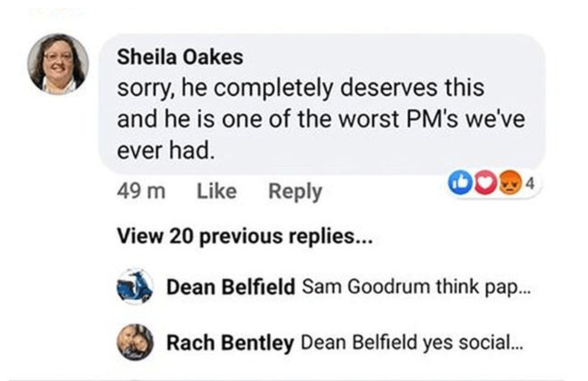Viewport: 588px width, 381px height.
Task: Open the Rach Bentley commenter name
Action: [230, 343]
